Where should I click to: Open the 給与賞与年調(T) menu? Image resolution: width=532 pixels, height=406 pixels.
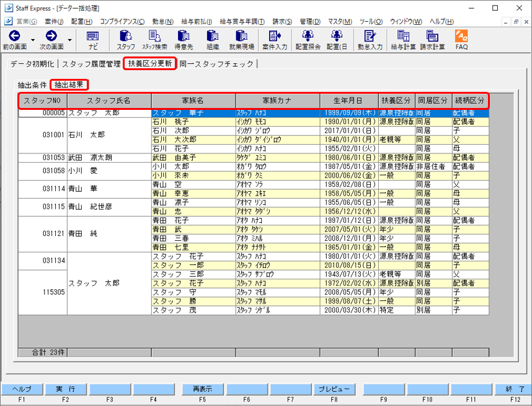242,22
